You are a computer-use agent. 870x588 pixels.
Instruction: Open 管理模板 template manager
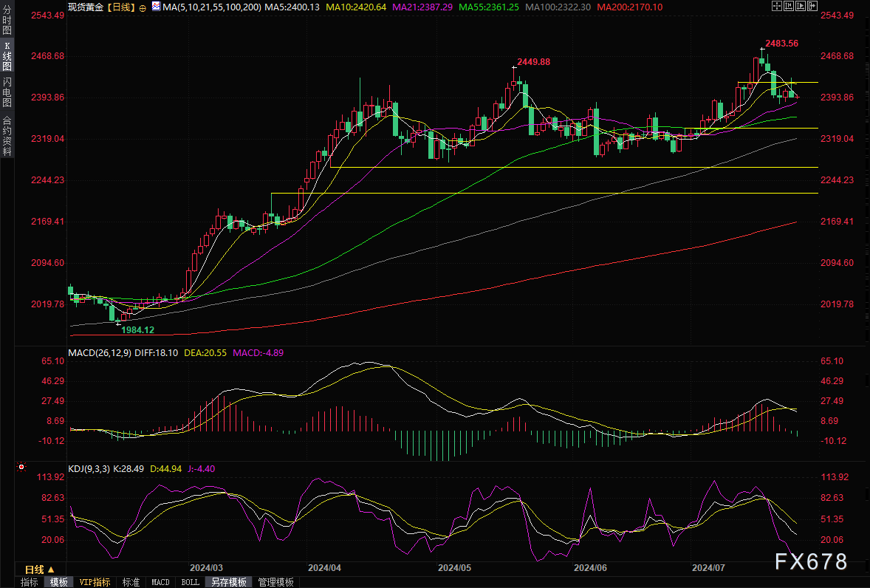[275, 582]
